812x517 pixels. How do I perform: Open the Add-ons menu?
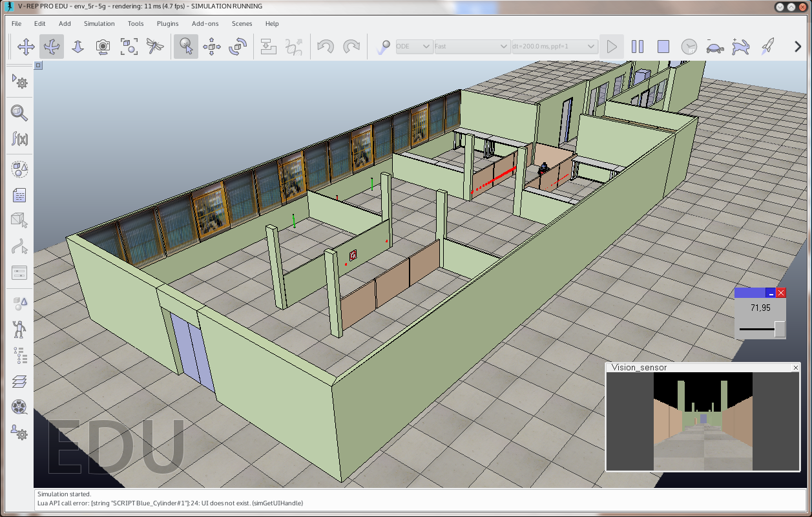point(205,23)
